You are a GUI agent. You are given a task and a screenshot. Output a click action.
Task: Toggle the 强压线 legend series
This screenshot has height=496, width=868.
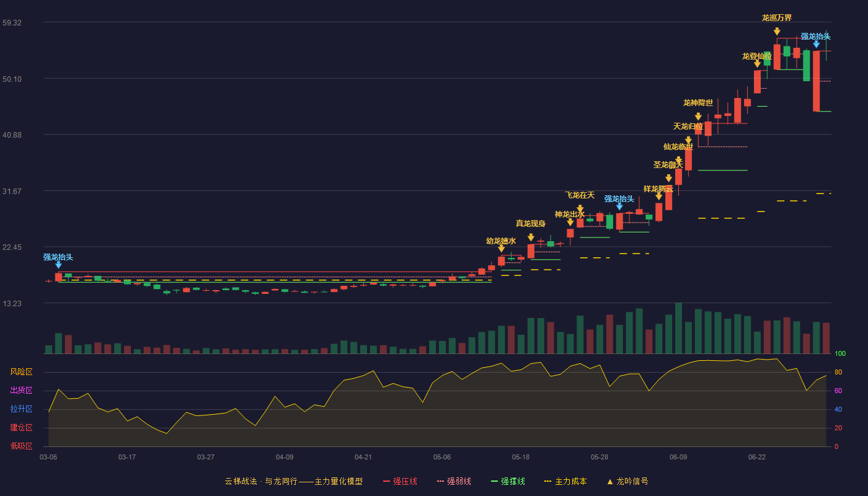[400, 481]
